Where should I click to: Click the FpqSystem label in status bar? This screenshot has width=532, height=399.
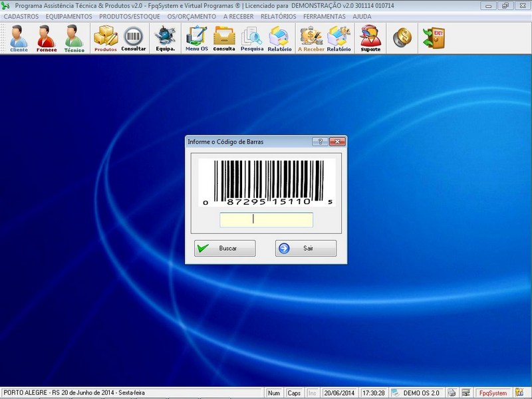[493, 393]
